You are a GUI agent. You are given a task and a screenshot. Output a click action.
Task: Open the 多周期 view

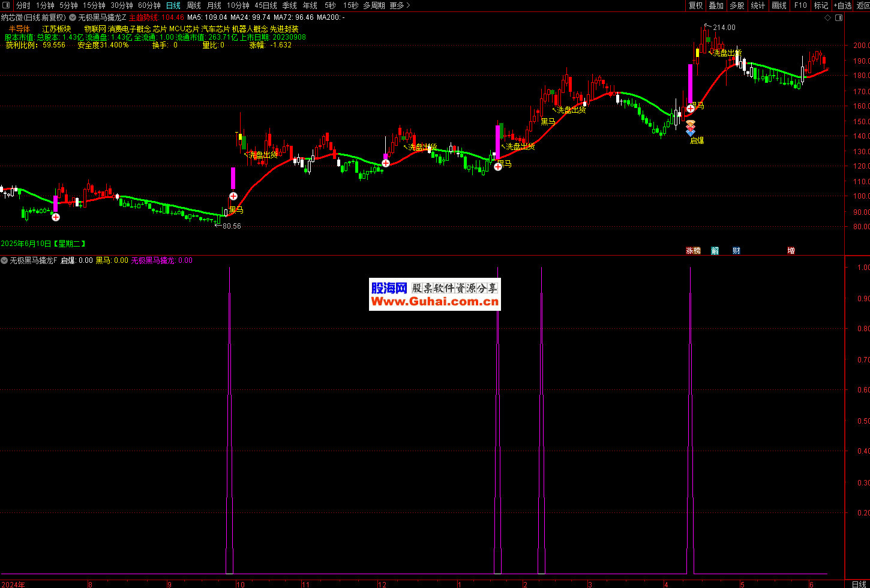374,5
